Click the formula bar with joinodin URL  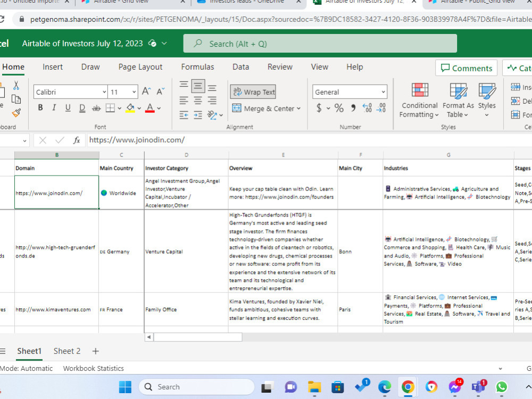(309, 140)
